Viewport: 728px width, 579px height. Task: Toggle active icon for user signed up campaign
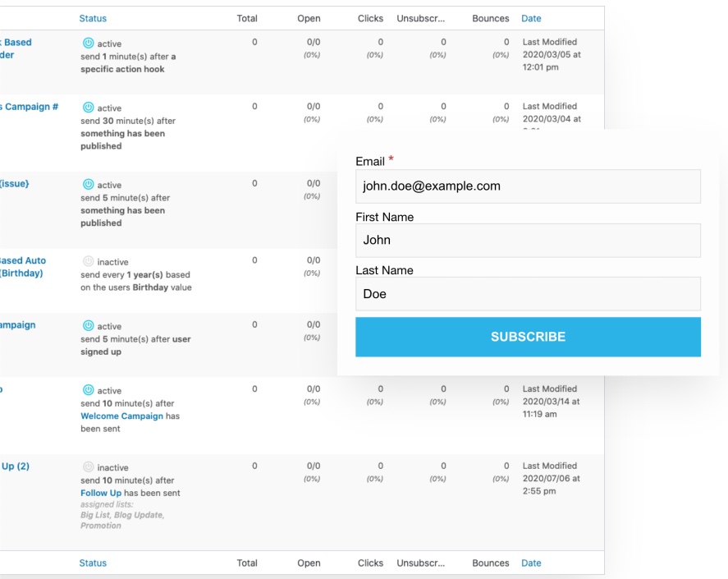click(88, 326)
